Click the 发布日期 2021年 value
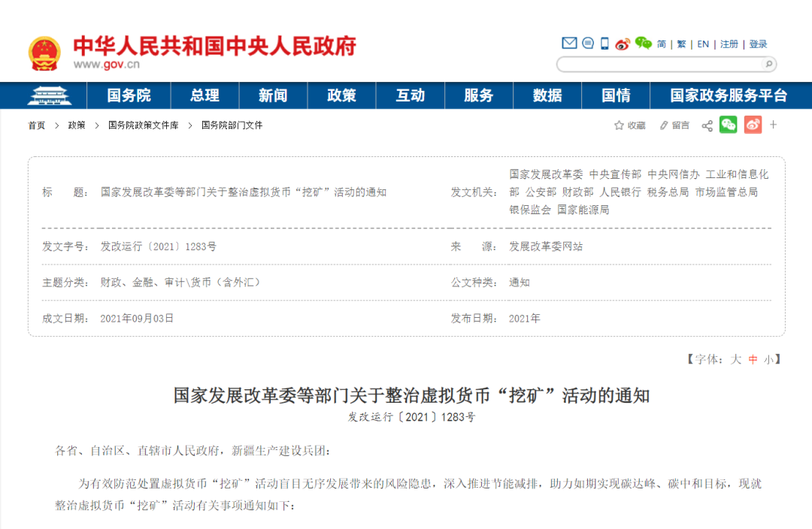Viewport: 812px width, 529px height. pos(524,319)
